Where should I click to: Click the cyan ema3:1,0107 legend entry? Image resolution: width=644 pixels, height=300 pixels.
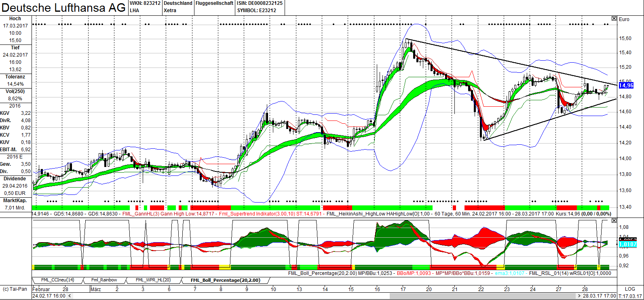coord(509,273)
